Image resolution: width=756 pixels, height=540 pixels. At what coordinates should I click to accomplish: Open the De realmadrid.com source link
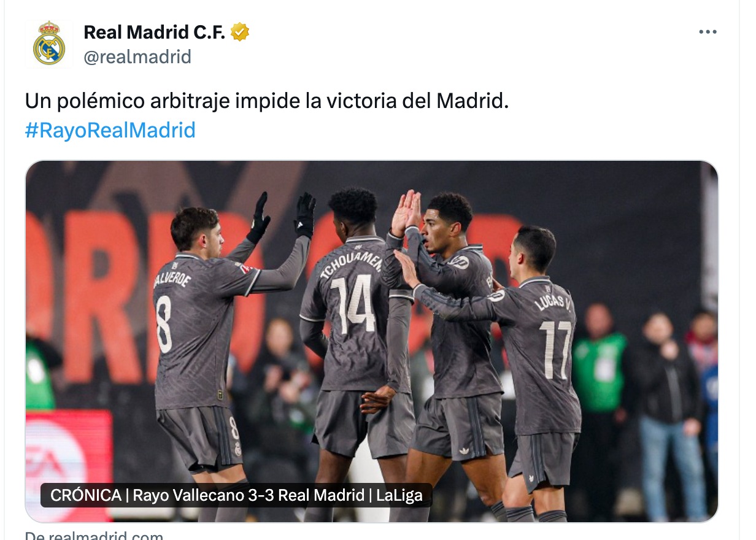(94, 535)
